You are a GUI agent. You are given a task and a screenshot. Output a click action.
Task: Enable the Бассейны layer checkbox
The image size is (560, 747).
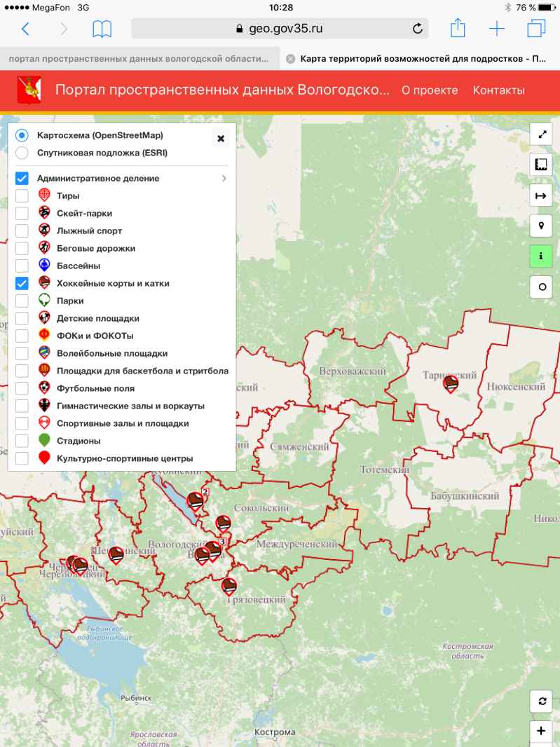tap(22, 266)
